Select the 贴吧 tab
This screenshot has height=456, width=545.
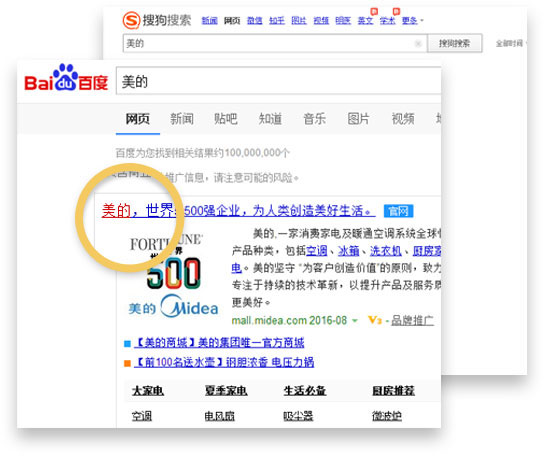click(226, 119)
